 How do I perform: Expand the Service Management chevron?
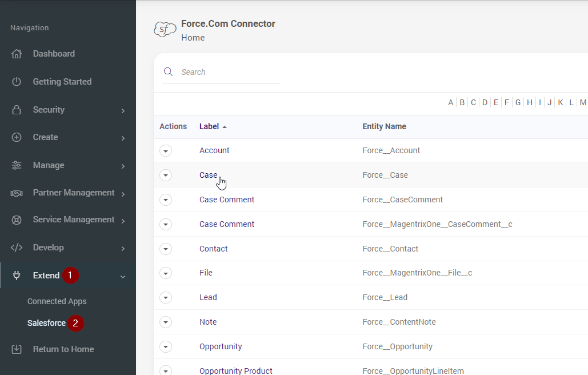click(x=123, y=221)
